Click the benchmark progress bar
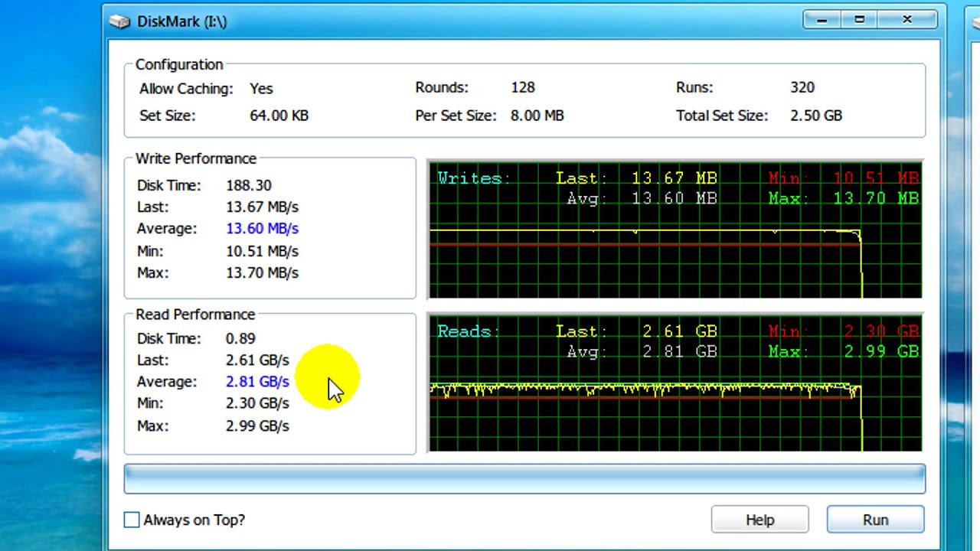980x551 pixels. 524,479
